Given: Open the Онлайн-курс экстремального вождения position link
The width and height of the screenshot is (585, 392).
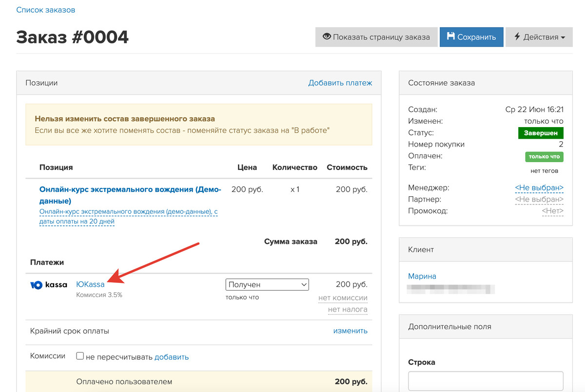Looking at the screenshot, I should point(130,195).
